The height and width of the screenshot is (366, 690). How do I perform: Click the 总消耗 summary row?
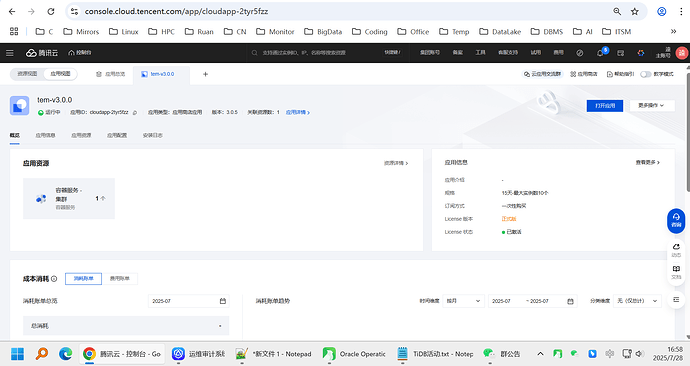click(x=126, y=326)
